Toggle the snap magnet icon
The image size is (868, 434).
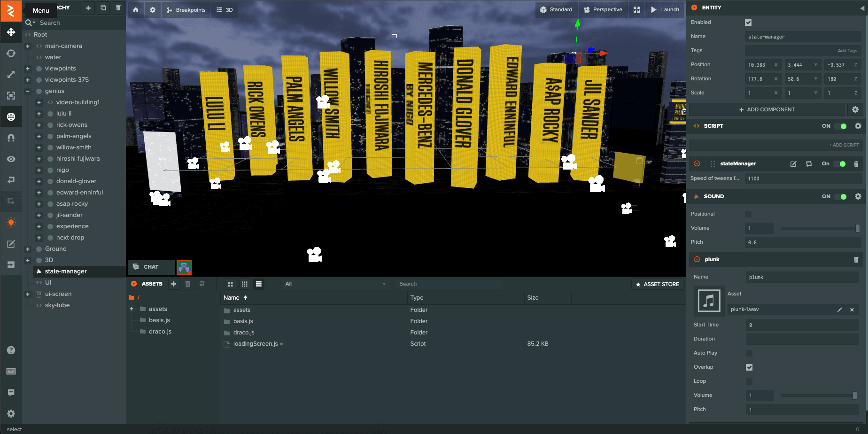[x=11, y=138]
